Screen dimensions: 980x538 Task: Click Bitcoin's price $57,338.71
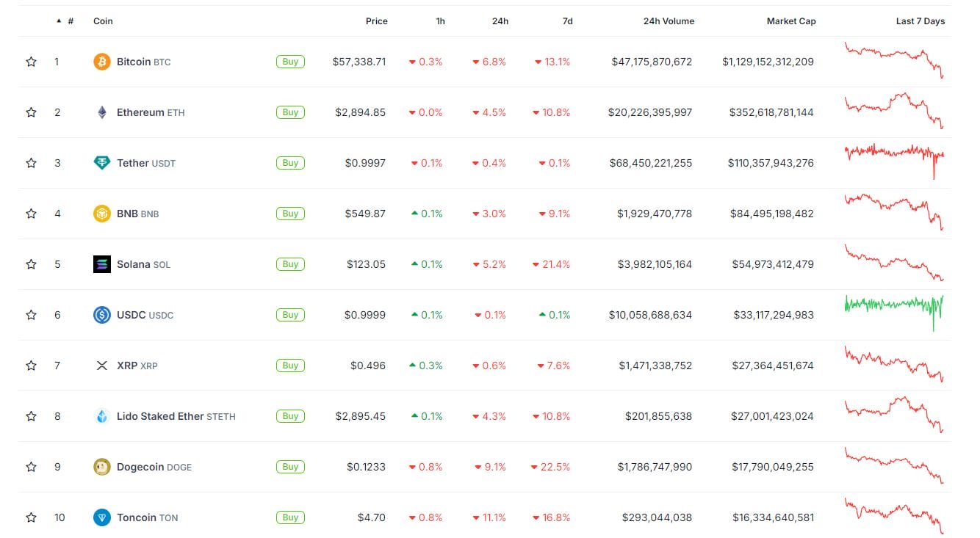(x=359, y=62)
